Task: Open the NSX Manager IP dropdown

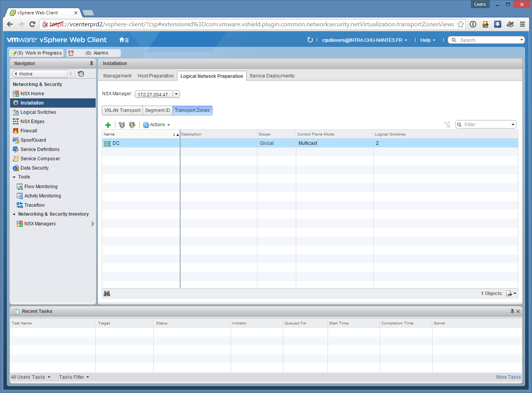Action: click(176, 94)
